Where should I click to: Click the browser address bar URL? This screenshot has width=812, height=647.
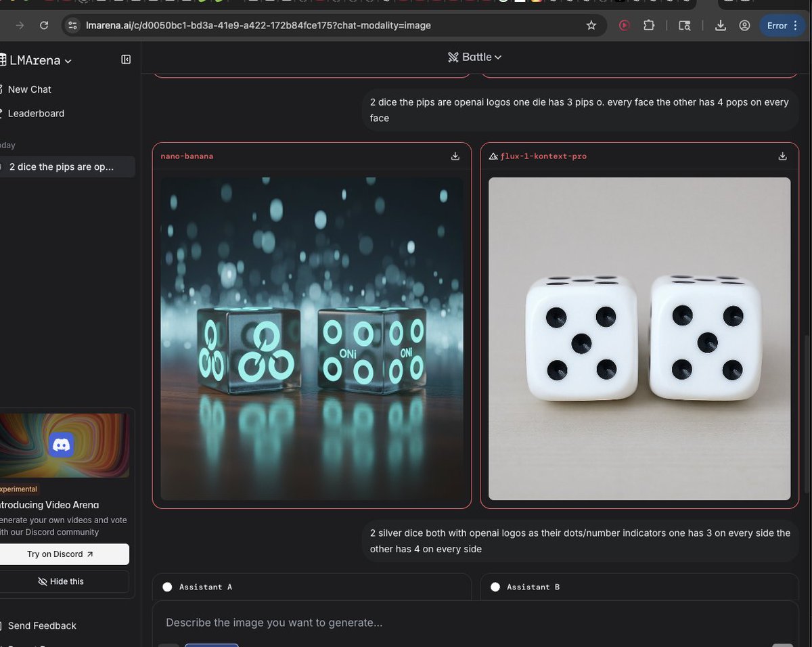[258, 25]
